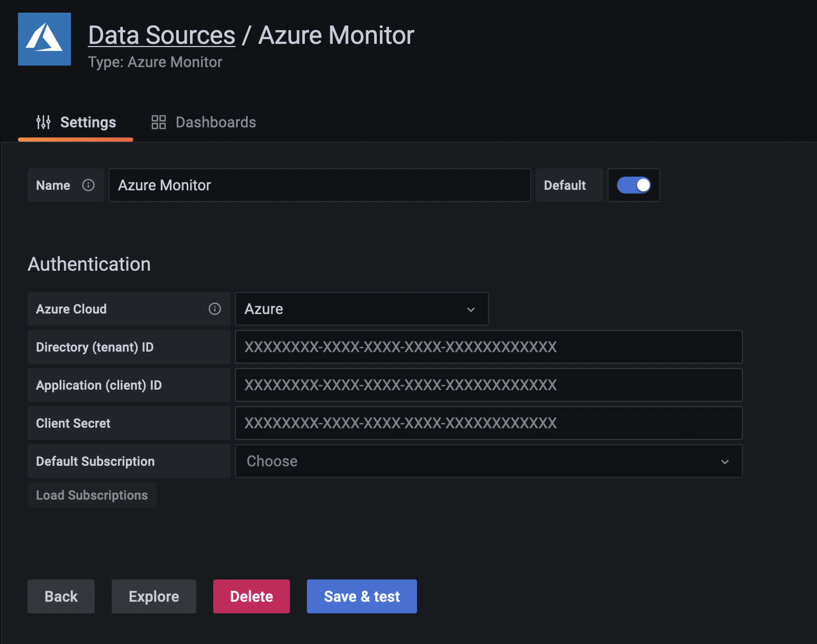This screenshot has width=817, height=644.
Task: Click the Name field info icon
Action: 88,185
